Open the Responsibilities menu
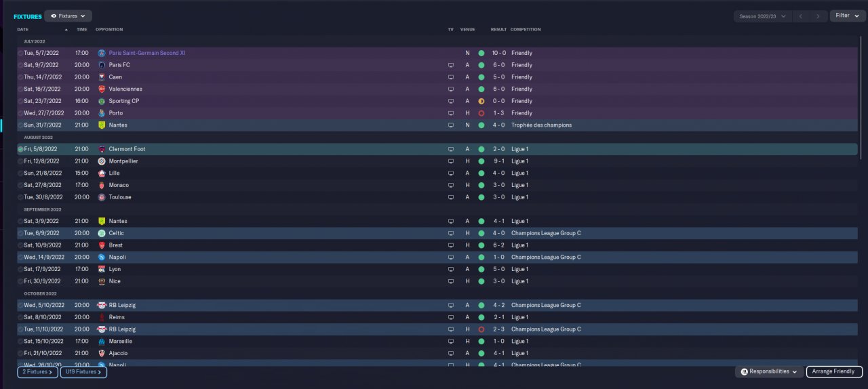The image size is (868, 389). coord(769,372)
